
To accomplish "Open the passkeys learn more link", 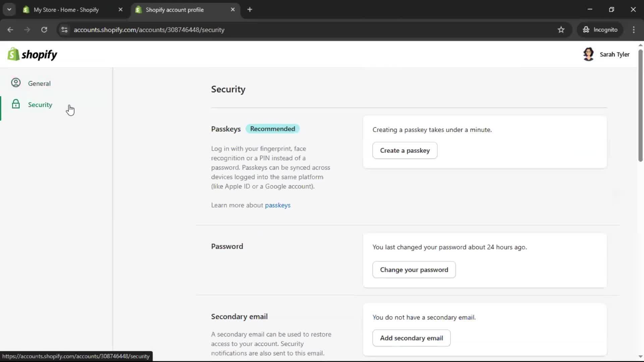I will click(278, 205).
